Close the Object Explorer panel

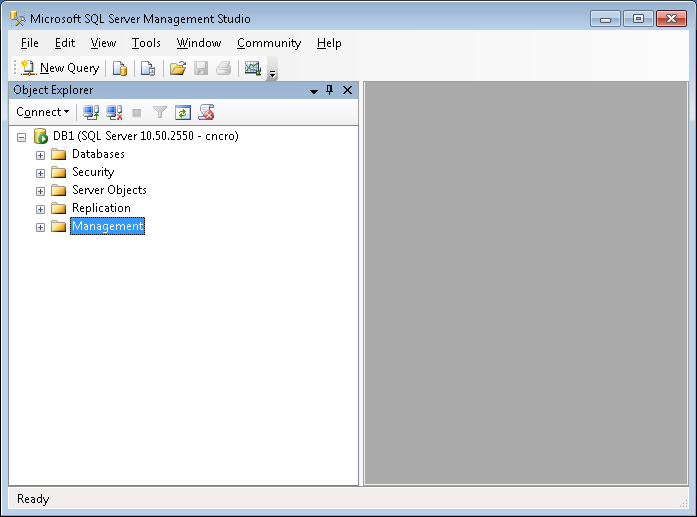pos(347,90)
